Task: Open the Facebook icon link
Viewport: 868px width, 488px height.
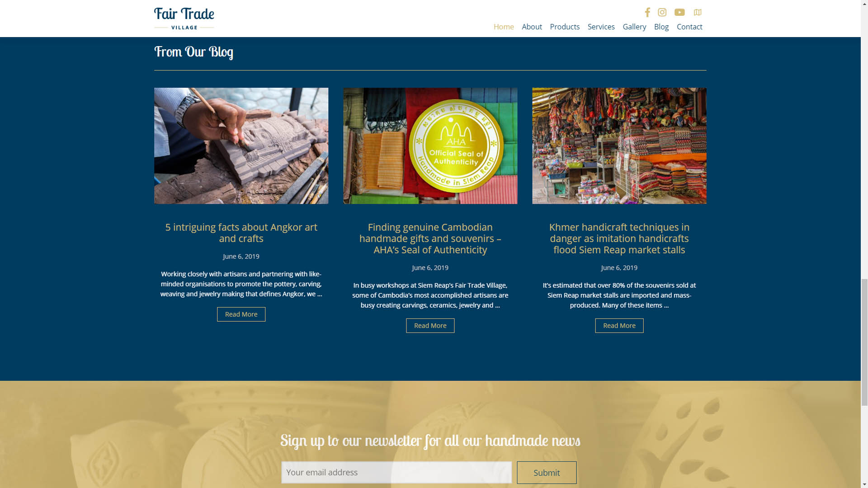Action: (647, 12)
